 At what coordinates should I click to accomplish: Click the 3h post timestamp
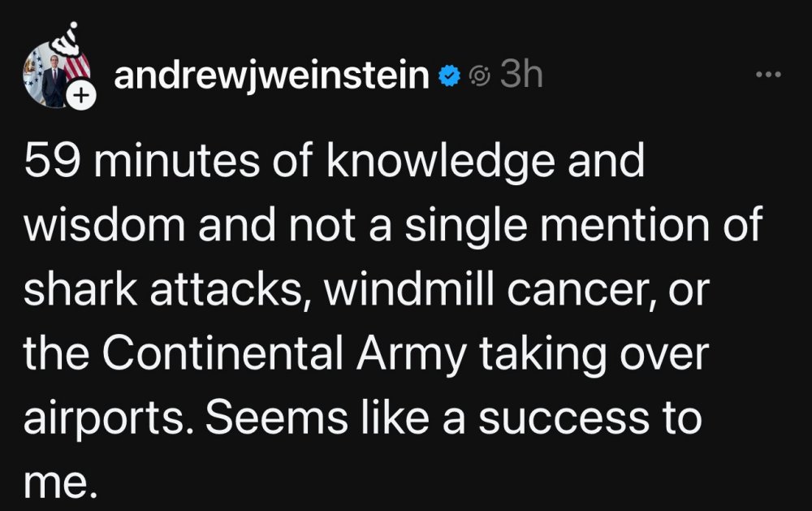point(520,76)
